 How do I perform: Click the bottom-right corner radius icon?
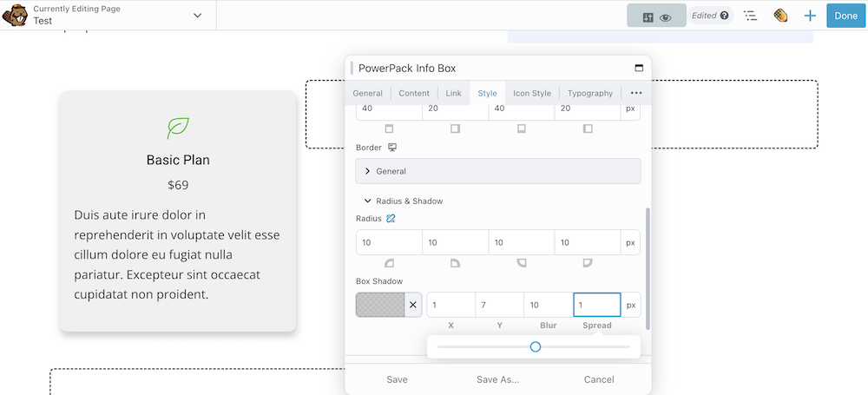(x=521, y=262)
